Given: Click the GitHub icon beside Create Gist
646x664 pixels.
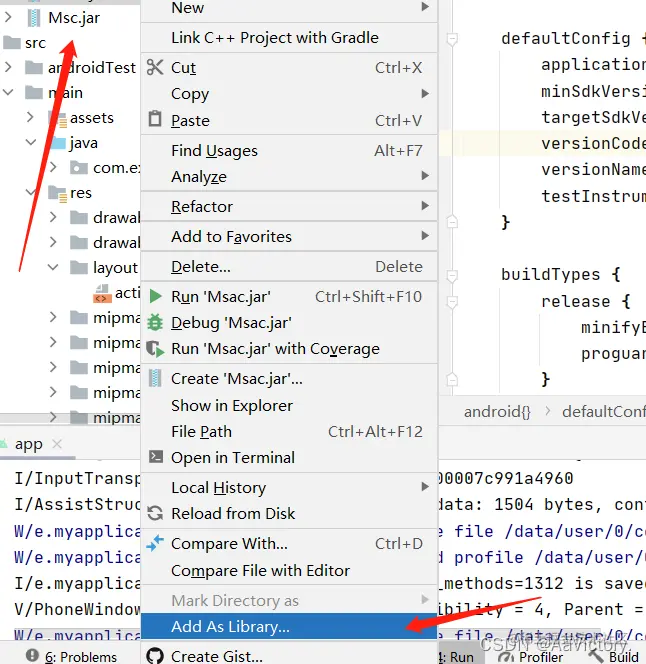Looking at the screenshot, I should click(x=155, y=656).
